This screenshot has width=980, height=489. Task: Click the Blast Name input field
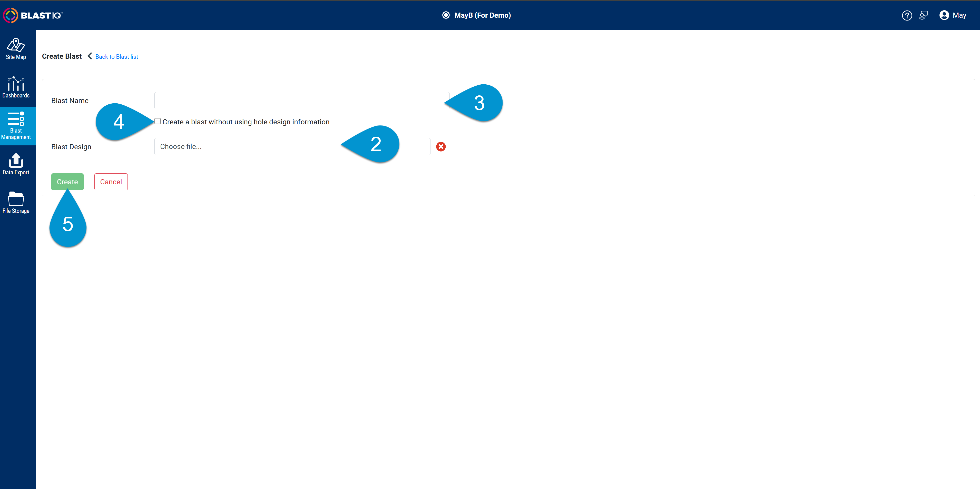[302, 100]
